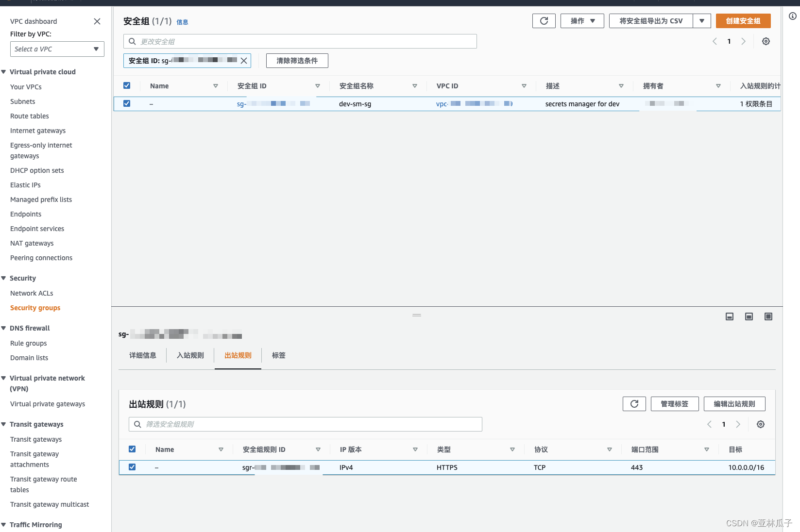
Task: Switch to the 详细信息 tab
Action: coord(143,355)
